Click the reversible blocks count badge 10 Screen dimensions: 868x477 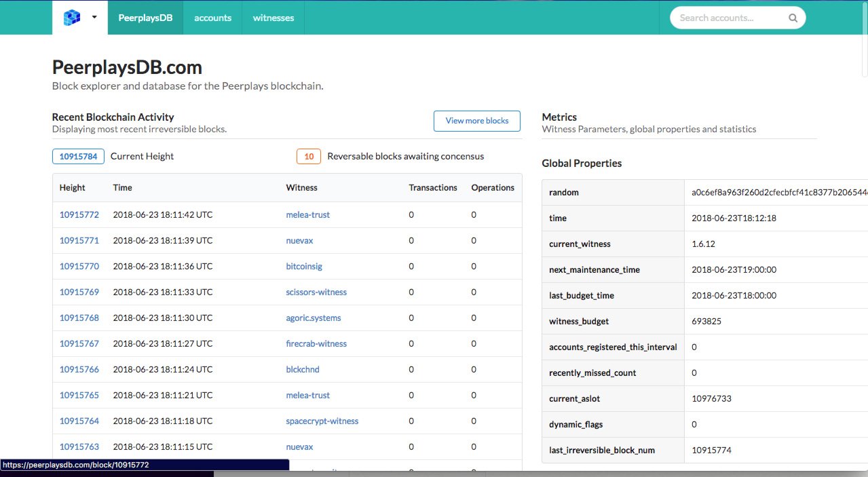tap(309, 157)
